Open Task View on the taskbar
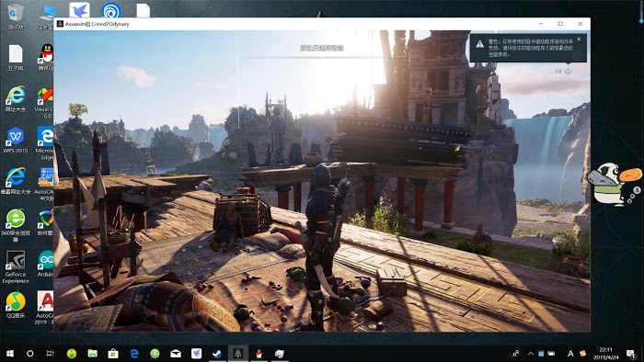This screenshot has width=644, height=362. [50, 354]
